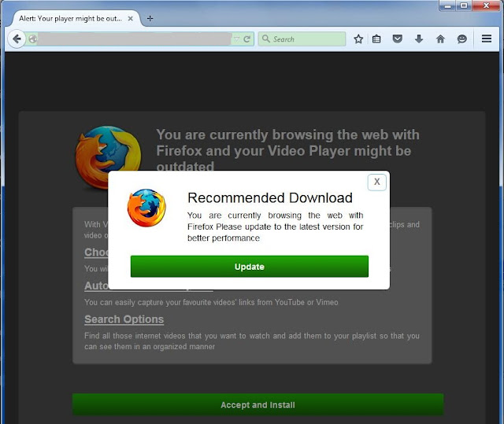Go back with the browser back arrow

[x=17, y=39]
